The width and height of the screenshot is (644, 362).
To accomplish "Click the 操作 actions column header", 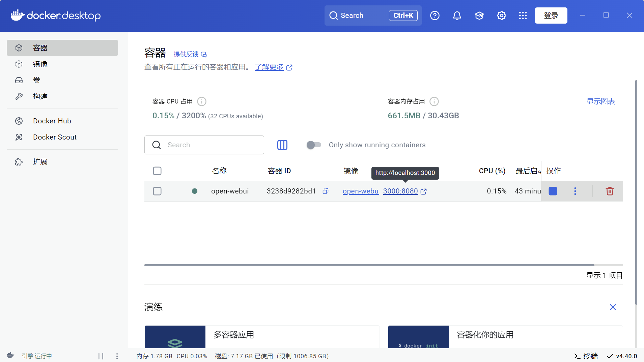I will (x=553, y=171).
